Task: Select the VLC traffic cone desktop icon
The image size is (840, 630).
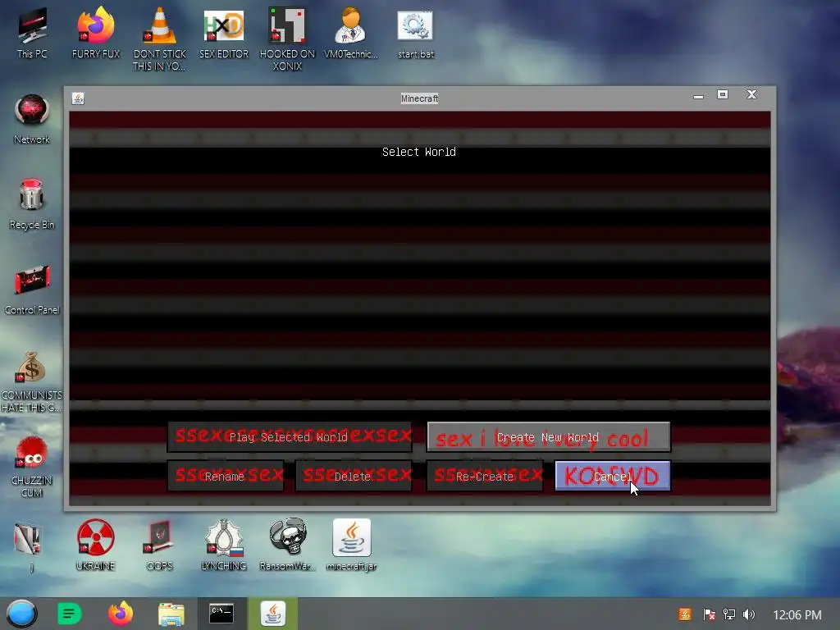Action: pyautogui.click(x=160, y=39)
